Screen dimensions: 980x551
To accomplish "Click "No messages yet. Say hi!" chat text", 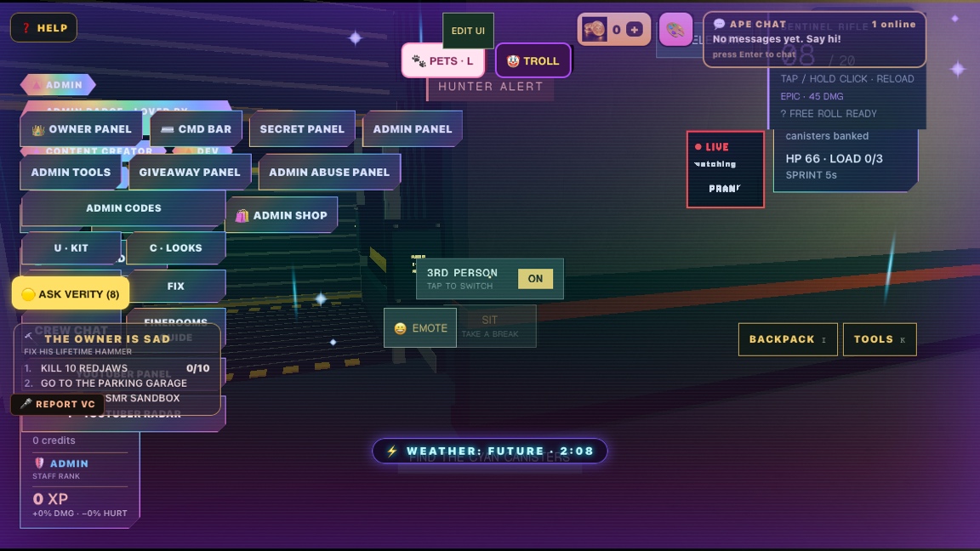I will pyautogui.click(x=776, y=39).
